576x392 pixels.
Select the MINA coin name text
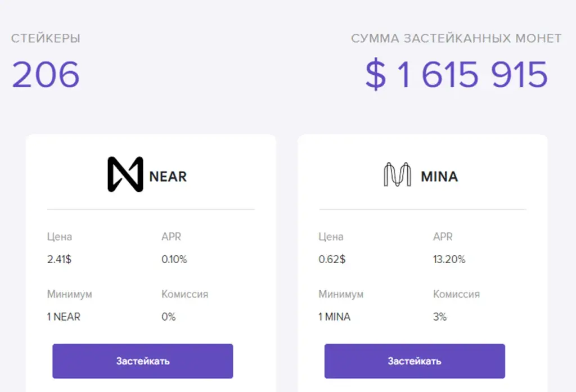[x=439, y=177]
